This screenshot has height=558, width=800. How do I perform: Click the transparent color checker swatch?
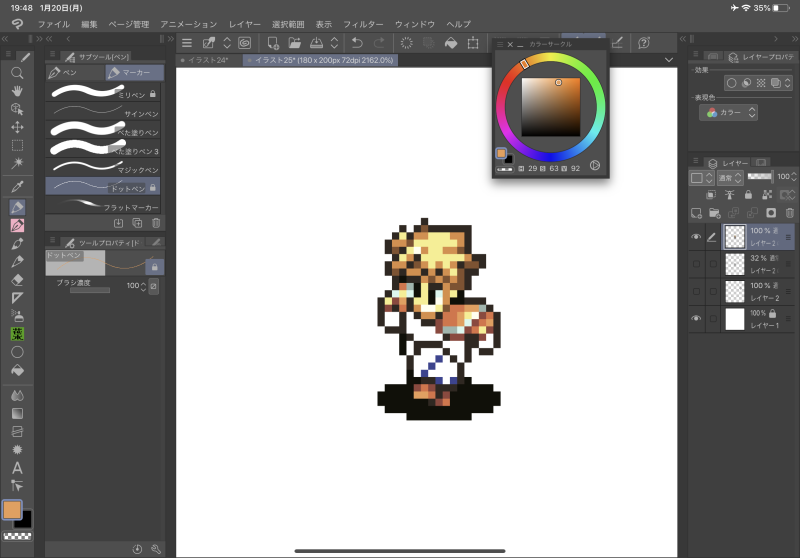coord(17,536)
